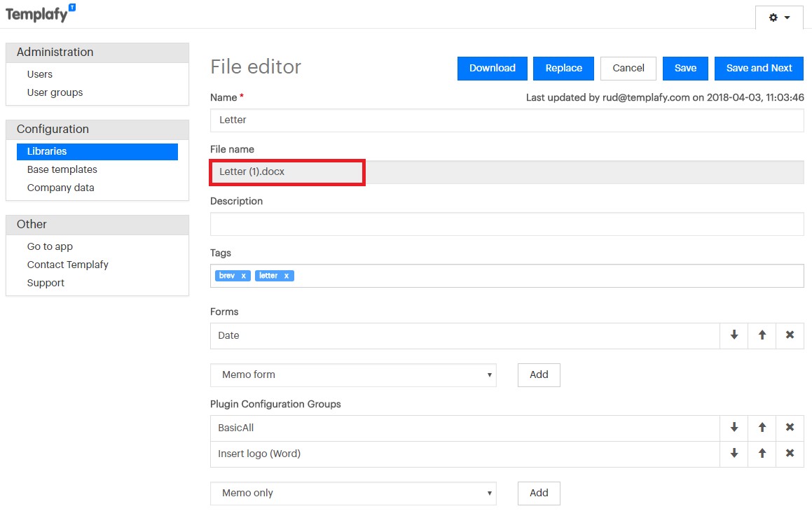Open the settings gear menu
This screenshot has width=812, height=511.
point(779,17)
